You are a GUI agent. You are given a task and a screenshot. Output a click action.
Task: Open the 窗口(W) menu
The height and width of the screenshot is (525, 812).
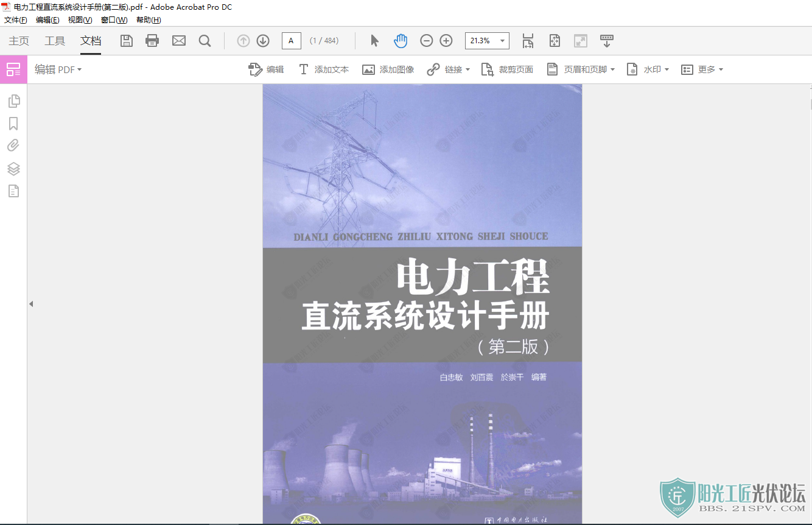point(114,20)
